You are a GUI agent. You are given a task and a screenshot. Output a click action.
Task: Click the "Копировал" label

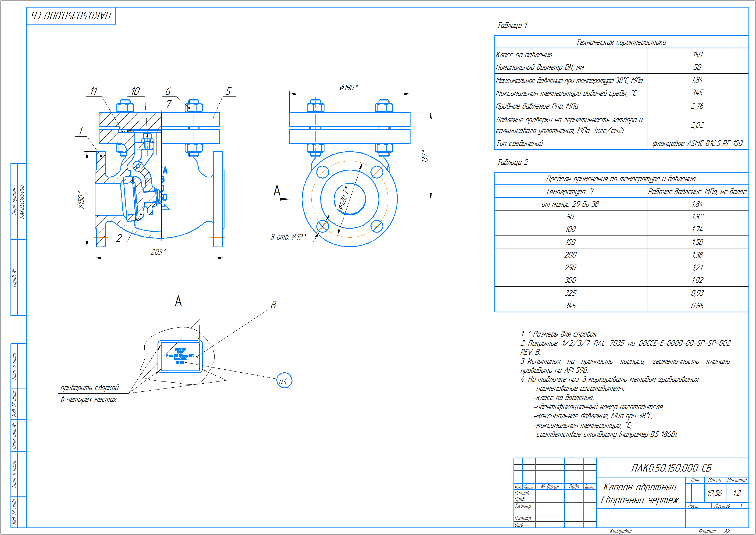click(621, 531)
